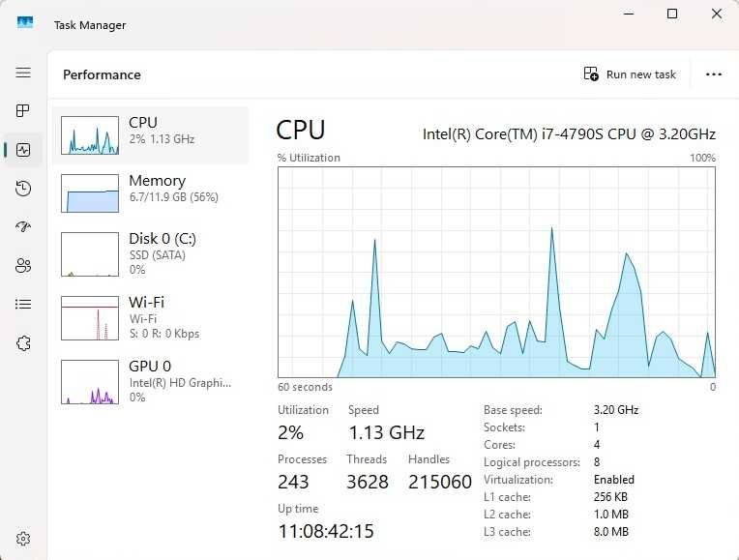The width and height of the screenshot is (739, 560).
Task: Click the CPU utilization graph
Action: (x=496, y=272)
